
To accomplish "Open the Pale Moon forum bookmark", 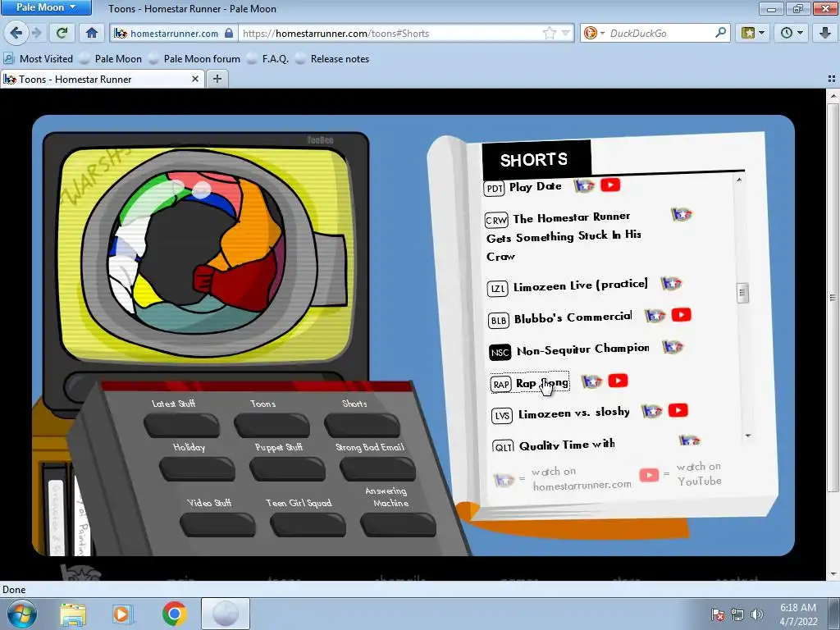I will [194, 59].
